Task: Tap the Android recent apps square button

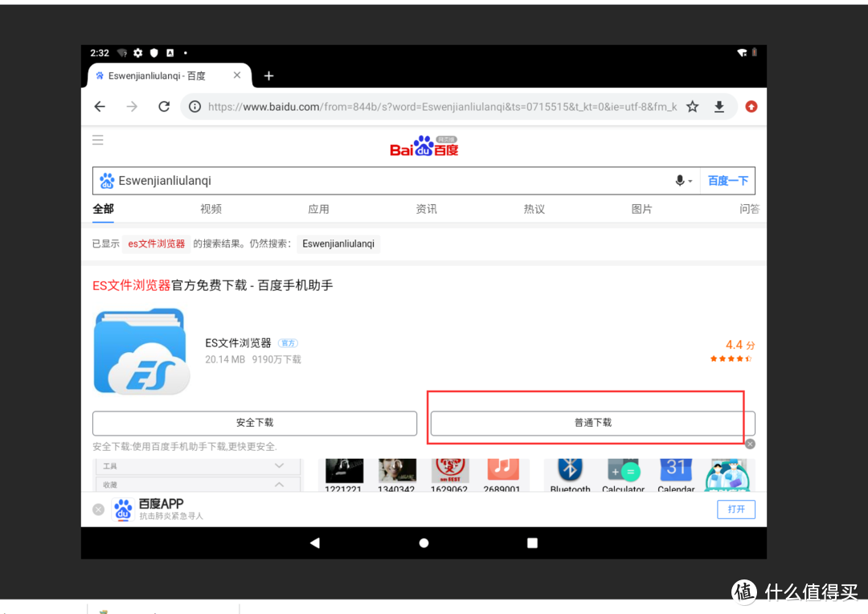Action: [533, 543]
